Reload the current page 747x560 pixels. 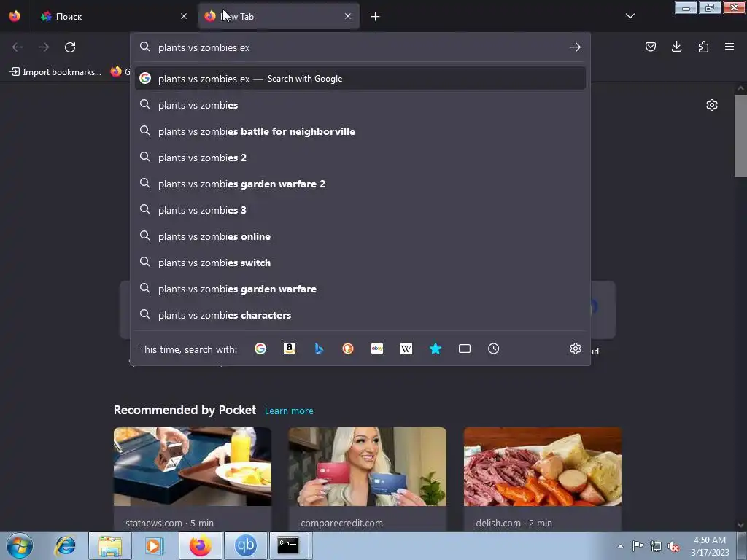(x=70, y=47)
